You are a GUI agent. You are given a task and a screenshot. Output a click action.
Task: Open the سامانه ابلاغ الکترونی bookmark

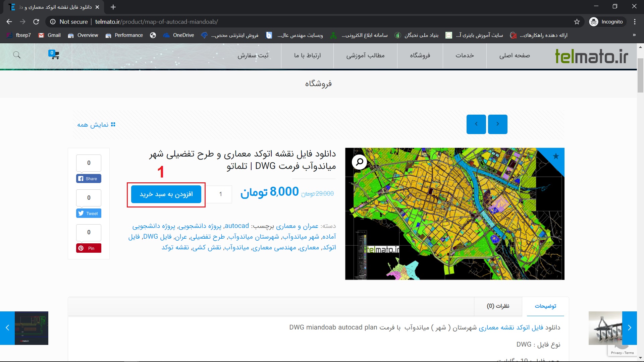pos(359,35)
